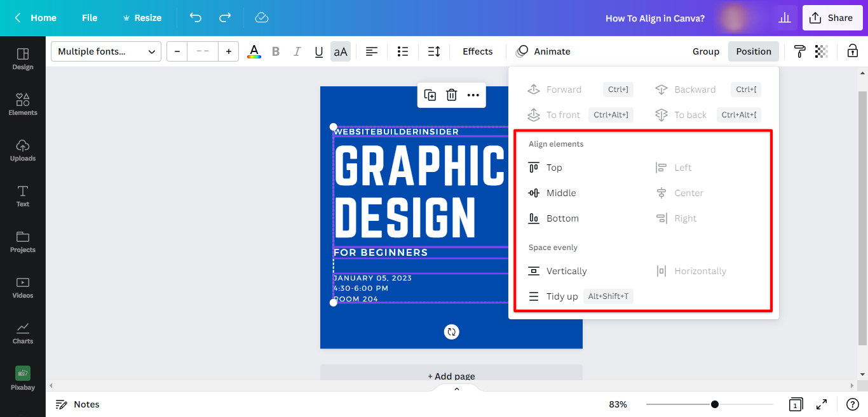Open the text color picker

[x=254, y=51]
